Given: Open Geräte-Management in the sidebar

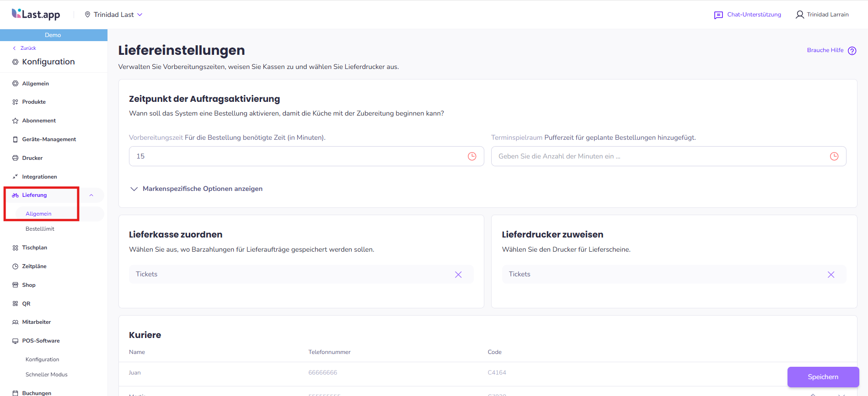Looking at the screenshot, I should 49,139.
